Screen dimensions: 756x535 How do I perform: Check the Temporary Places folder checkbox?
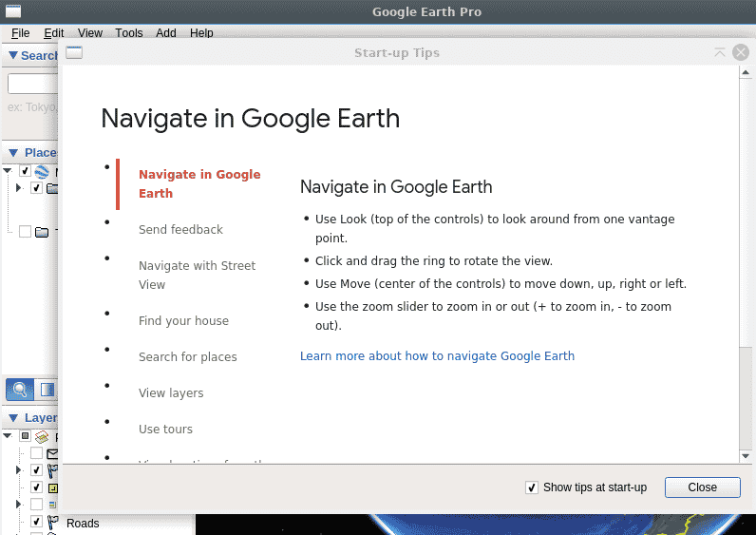(25, 232)
